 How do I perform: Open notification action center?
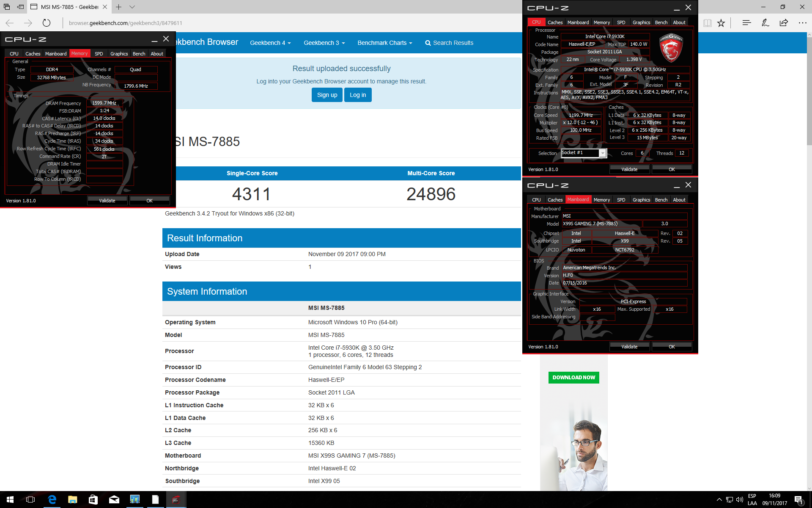pyautogui.click(x=799, y=500)
